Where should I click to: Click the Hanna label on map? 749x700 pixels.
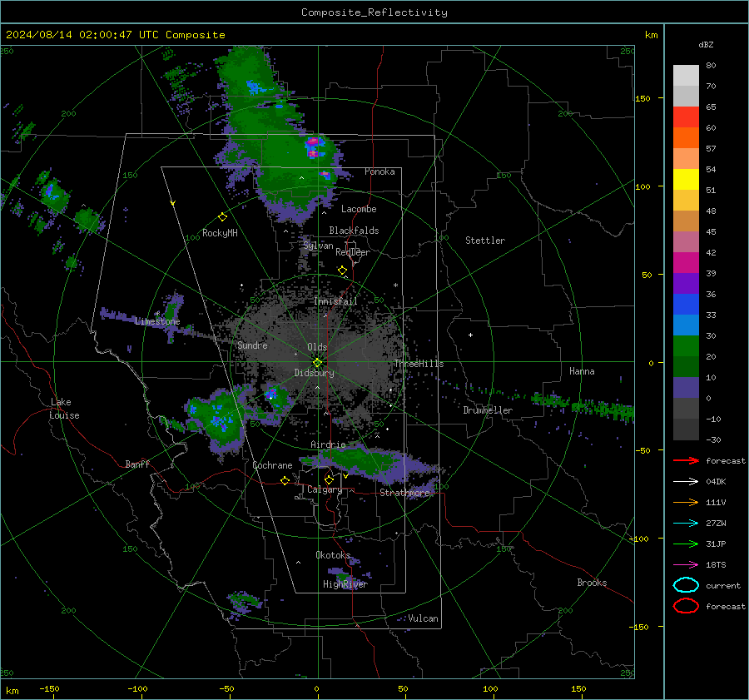582,371
